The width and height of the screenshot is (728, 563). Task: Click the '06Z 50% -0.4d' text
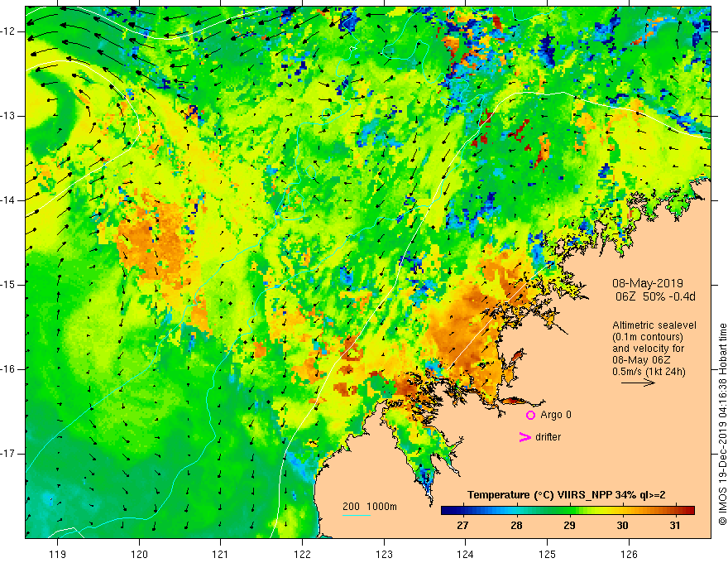(655, 296)
